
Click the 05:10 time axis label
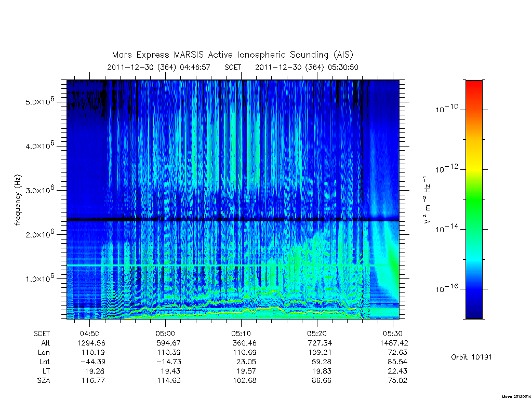[x=241, y=334]
